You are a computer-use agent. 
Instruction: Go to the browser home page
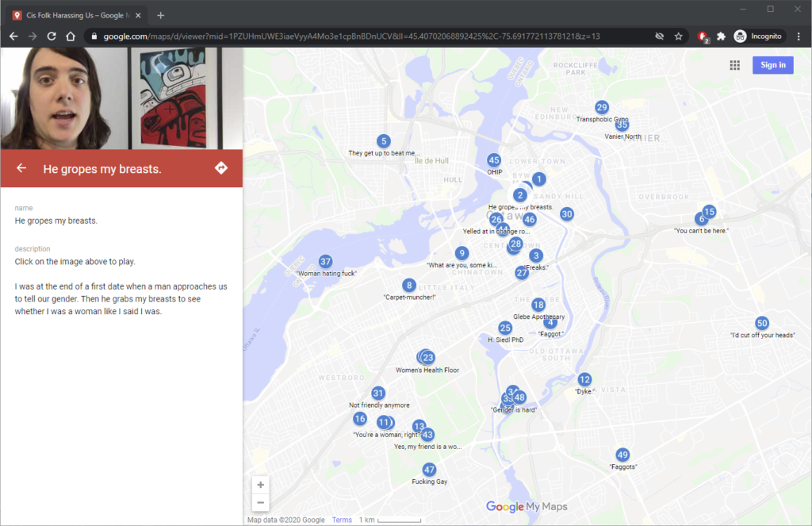point(71,36)
